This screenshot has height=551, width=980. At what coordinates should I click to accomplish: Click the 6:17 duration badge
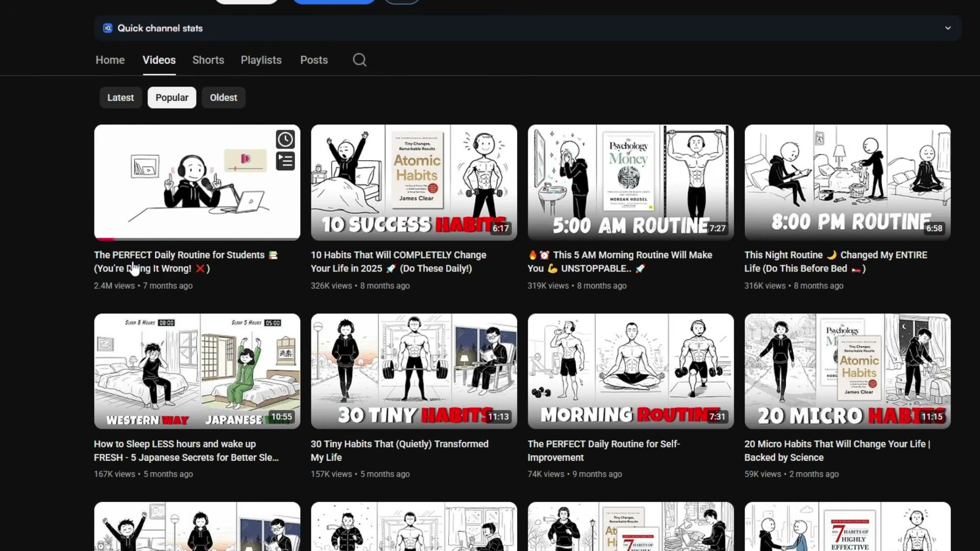[x=500, y=228]
